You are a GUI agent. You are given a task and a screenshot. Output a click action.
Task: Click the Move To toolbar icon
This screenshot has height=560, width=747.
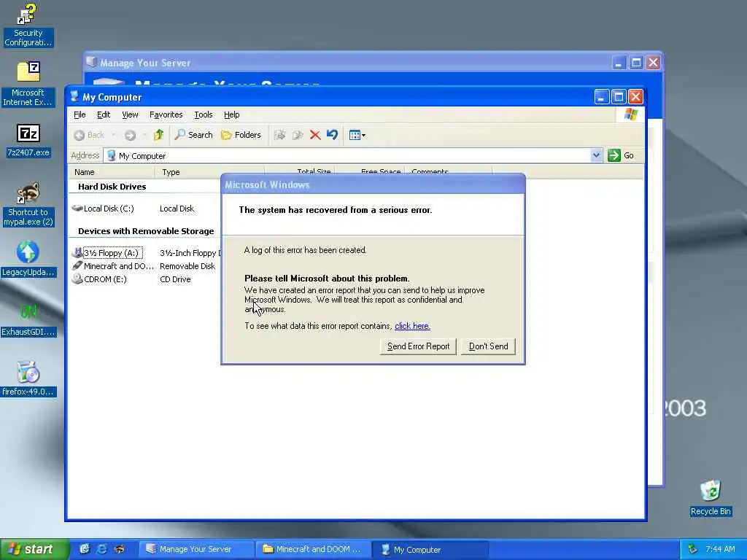(279, 135)
